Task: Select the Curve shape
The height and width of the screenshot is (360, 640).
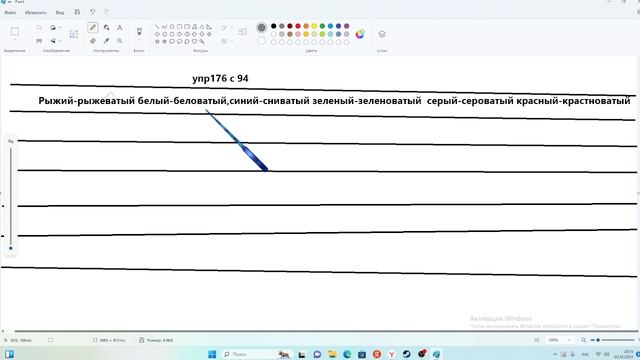Action: [x=164, y=27]
